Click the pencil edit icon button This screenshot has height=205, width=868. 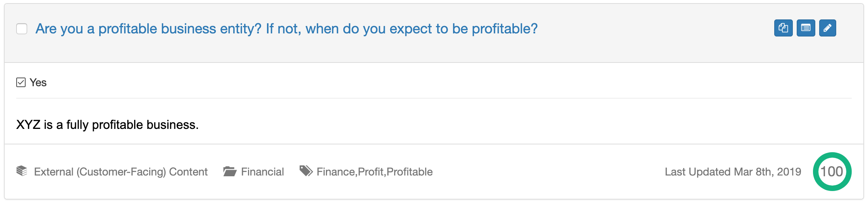[x=827, y=28]
